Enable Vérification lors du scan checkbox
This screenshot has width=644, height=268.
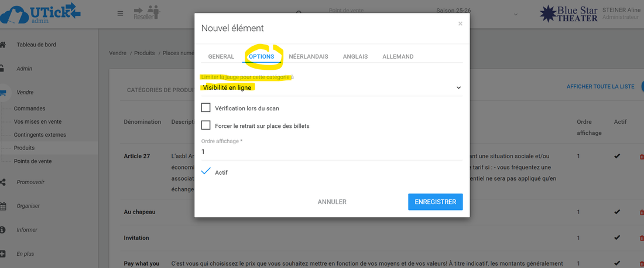[205, 108]
